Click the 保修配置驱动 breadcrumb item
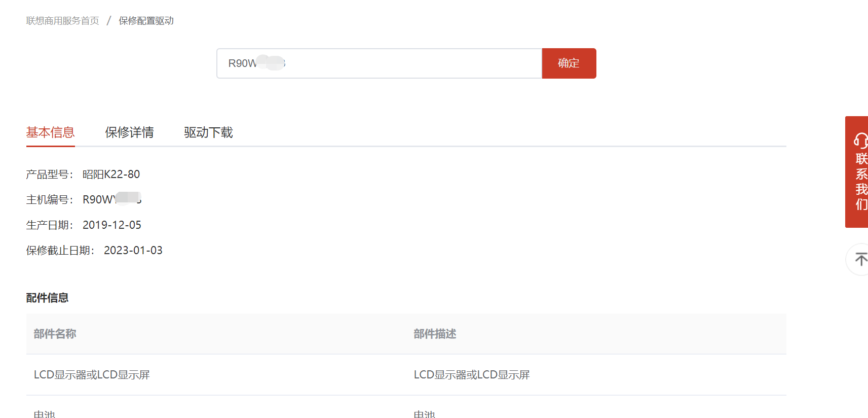This screenshot has width=868, height=418. point(146,21)
